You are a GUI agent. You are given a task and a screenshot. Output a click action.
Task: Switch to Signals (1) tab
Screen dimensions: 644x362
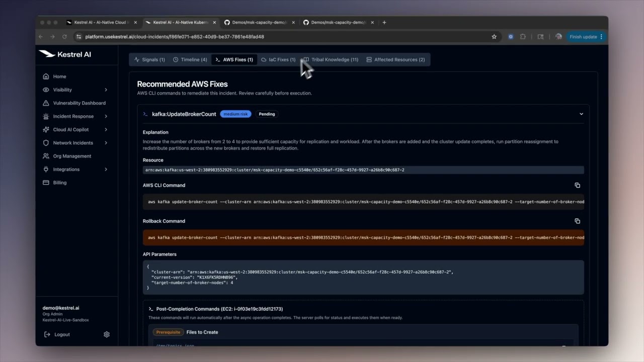click(149, 59)
